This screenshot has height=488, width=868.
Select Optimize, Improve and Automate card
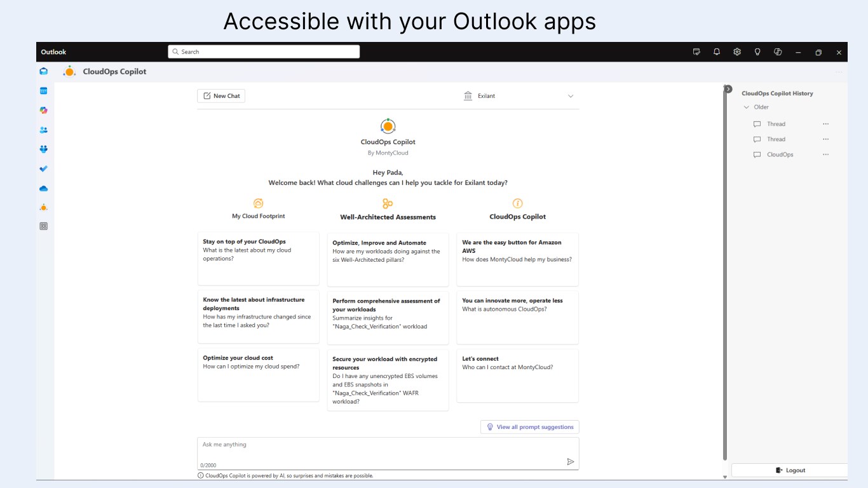[388, 259]
